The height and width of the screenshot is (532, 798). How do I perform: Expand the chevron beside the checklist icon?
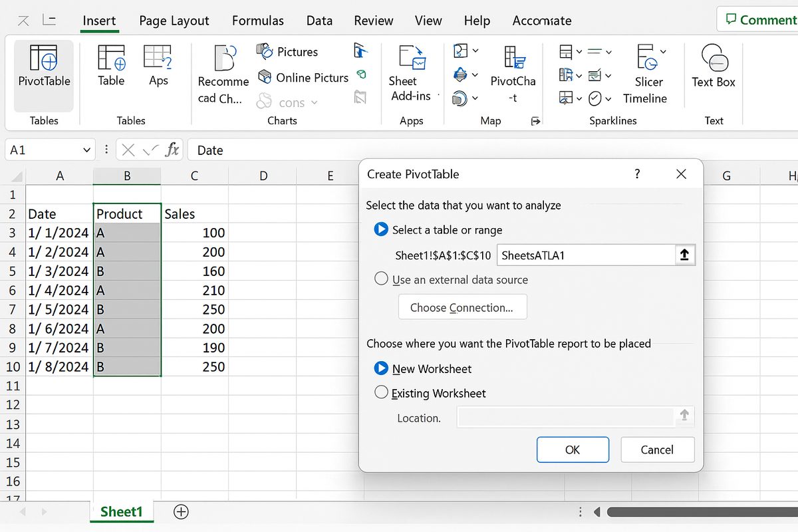(608, 75)
